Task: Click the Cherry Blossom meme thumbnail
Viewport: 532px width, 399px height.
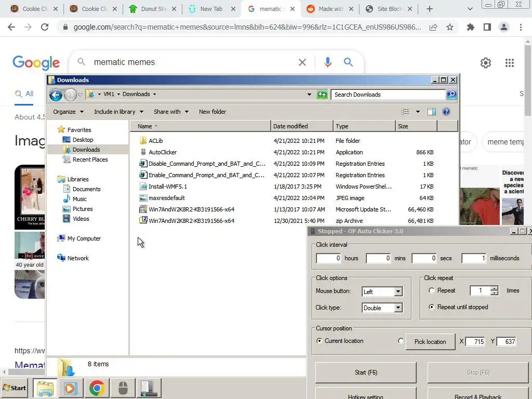Action: pos(30,197)
